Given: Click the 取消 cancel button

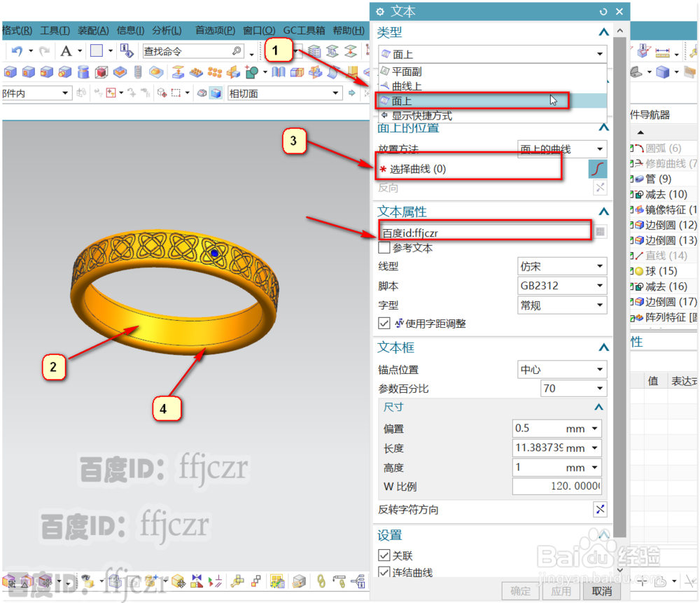Looking at the screenshot, I should click(x=603, y=590).
